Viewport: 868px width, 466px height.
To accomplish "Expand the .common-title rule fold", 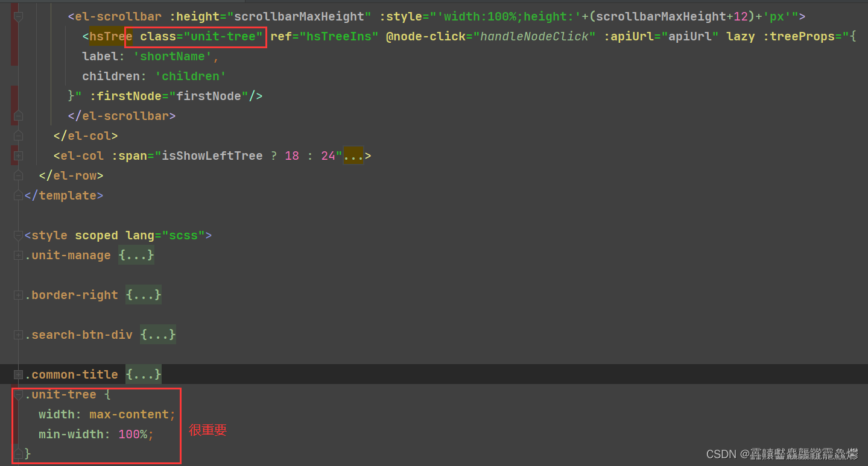I will (18, 374).
